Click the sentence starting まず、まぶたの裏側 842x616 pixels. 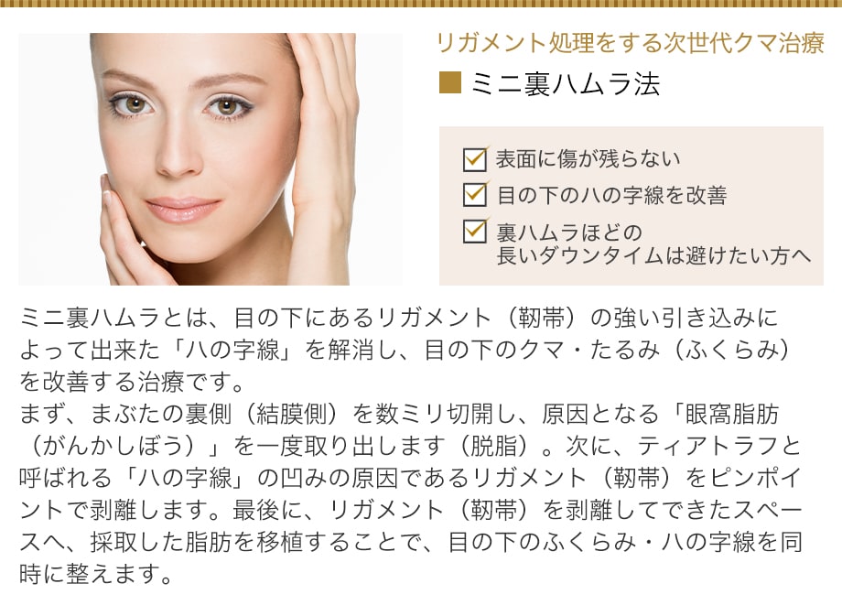point(405,429)
